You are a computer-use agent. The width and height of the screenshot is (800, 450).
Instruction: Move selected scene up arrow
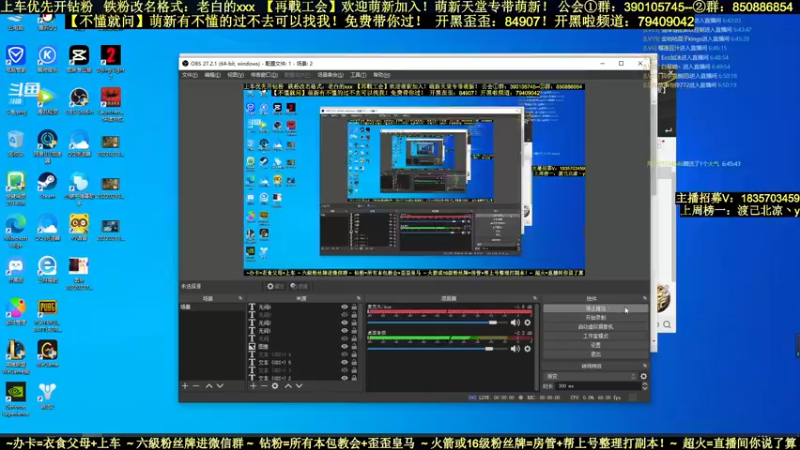pyautogui.click(x=209, y=386)
